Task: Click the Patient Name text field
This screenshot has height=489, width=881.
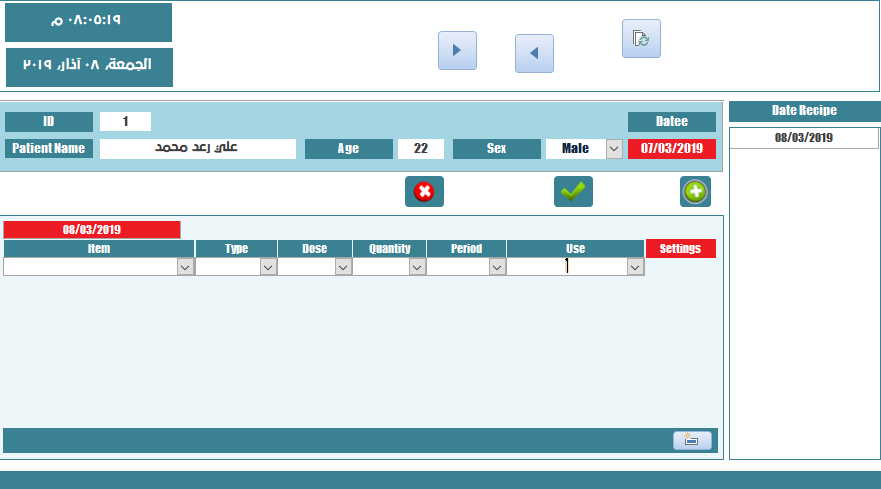Action: coord(198,149)
